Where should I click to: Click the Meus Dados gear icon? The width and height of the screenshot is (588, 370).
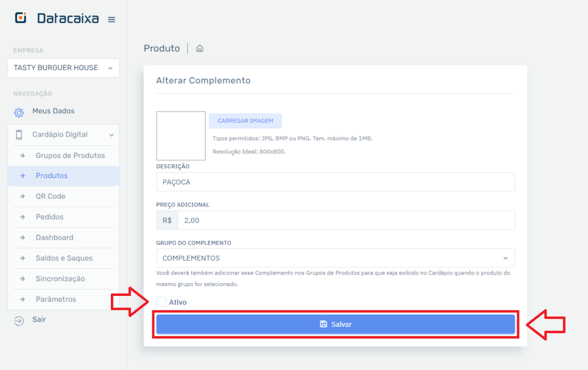tap(19, 112)
